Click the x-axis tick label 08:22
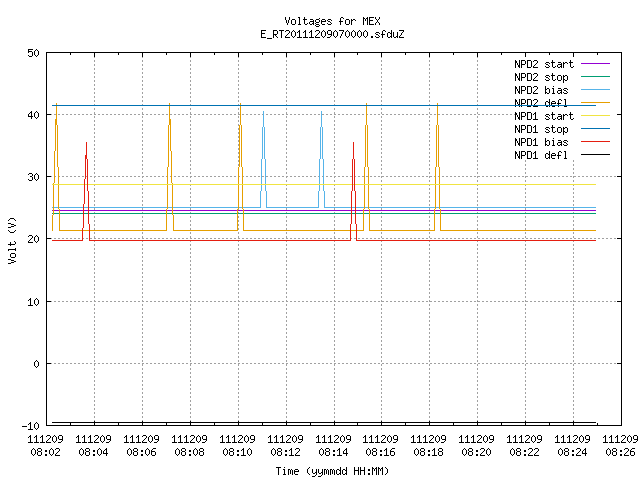 tap(524, 452)
